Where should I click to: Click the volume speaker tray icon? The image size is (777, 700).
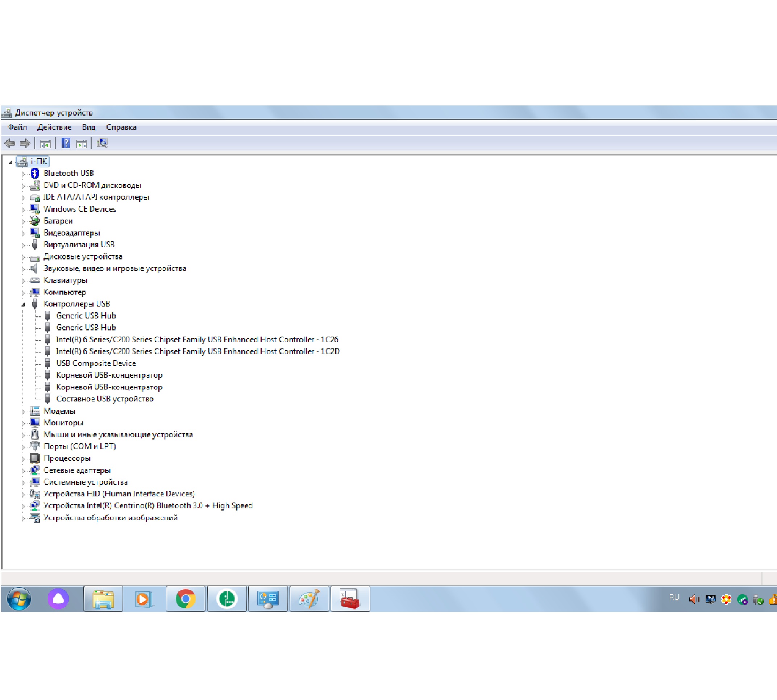coord(694,599)
